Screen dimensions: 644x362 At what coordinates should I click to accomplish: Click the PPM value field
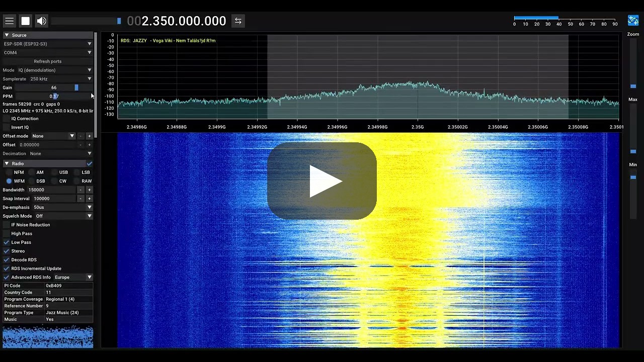click(x=54, y=96)
